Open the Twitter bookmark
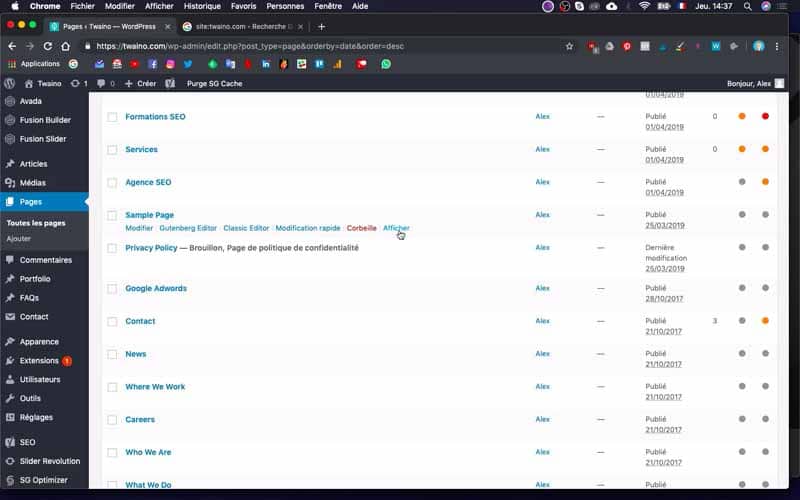Image resolution: width=800 pixels, height=500 pixels. click(x=188, y=64)
